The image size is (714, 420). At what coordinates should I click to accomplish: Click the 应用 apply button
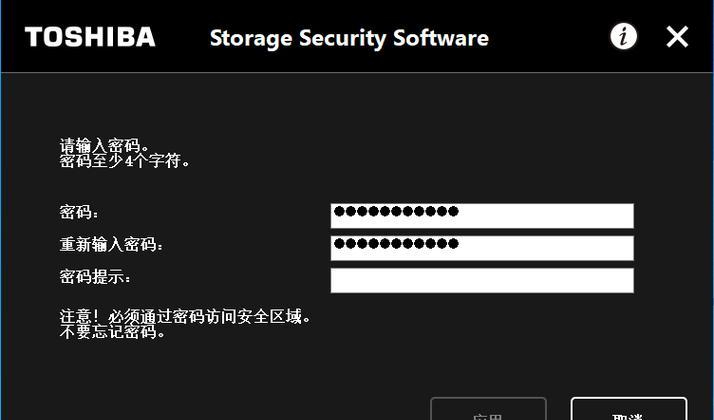coord(489,409)
